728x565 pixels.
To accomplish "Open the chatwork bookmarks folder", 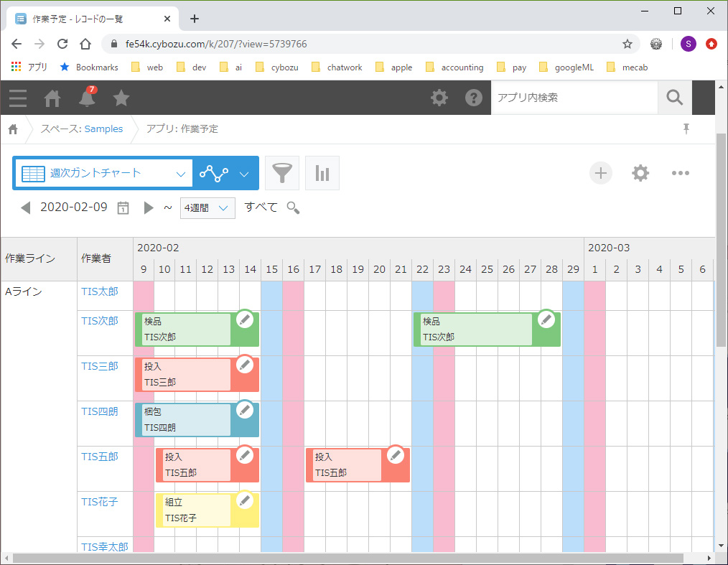I will [337, 67].
